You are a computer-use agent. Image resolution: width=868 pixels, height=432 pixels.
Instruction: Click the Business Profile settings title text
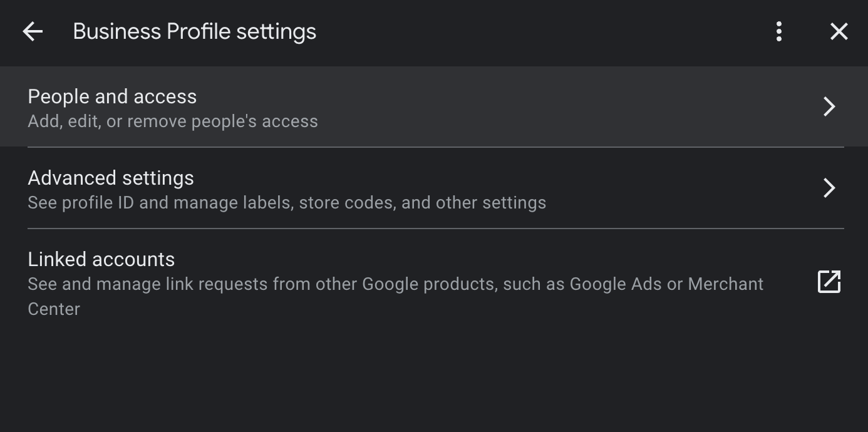coord(194,31)
